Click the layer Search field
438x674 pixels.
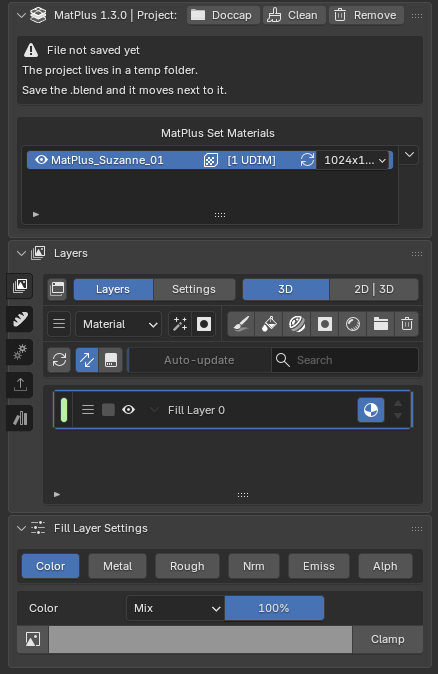(345, 360)
